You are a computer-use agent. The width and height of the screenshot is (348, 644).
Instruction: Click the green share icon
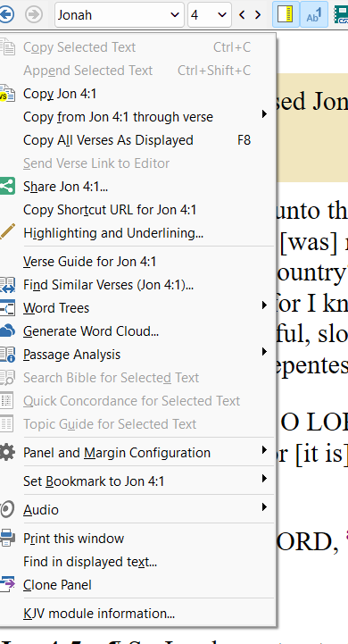[x=7, y=187]
